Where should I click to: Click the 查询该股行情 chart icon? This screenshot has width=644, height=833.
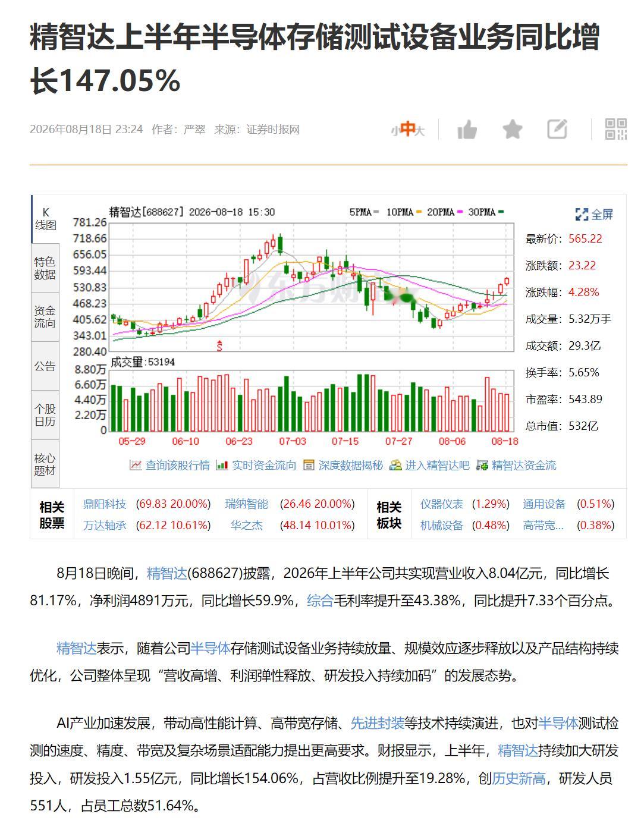pos(136,465)
